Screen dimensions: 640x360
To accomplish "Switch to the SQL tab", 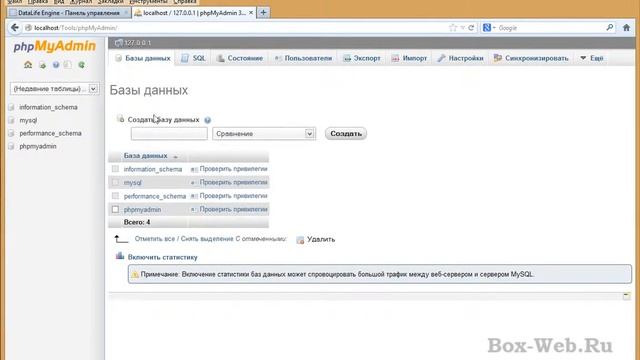I will click(x=193, y=58).
